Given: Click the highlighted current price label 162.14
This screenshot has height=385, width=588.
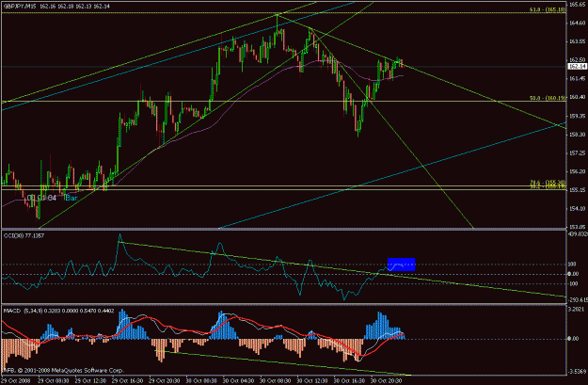Looking at the screenshot, I should point(578,67).
